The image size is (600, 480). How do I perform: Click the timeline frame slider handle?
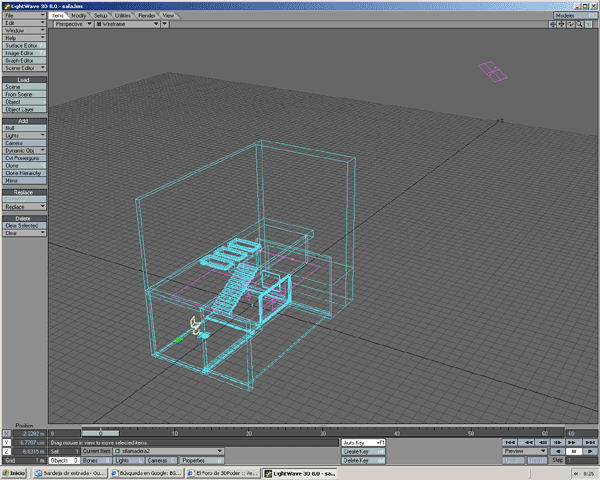tap(101, 433)
